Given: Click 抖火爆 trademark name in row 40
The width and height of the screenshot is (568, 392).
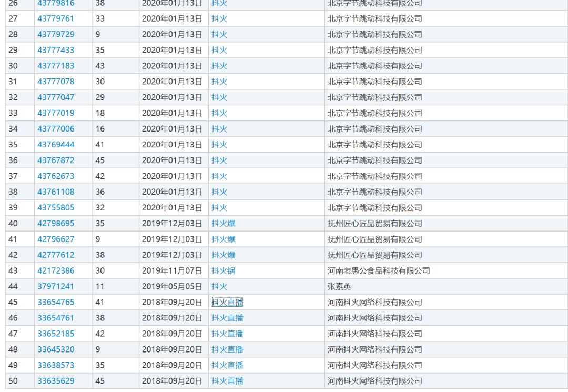Looking at the screenshot, I should 224,224.
